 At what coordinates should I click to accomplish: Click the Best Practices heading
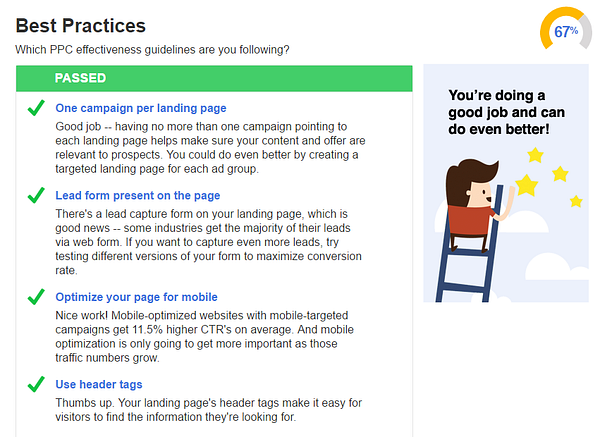[81, 26]
